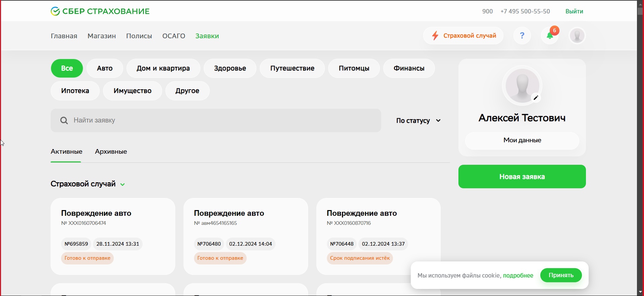Click the pencil edit icon on avatar
This screenshot has height=296, width=644.
coord(536,98)
